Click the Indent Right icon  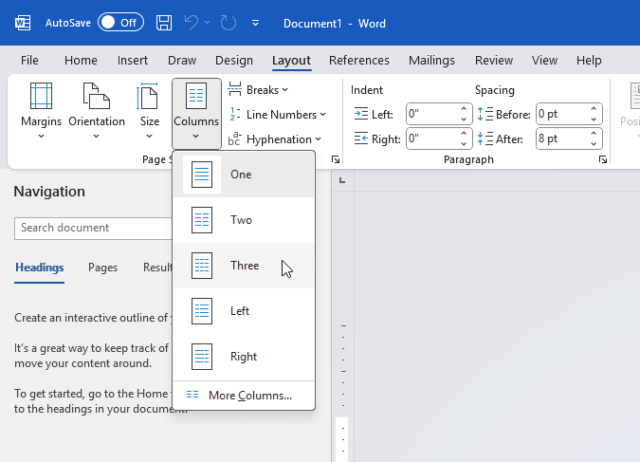(x=361, y=139)
